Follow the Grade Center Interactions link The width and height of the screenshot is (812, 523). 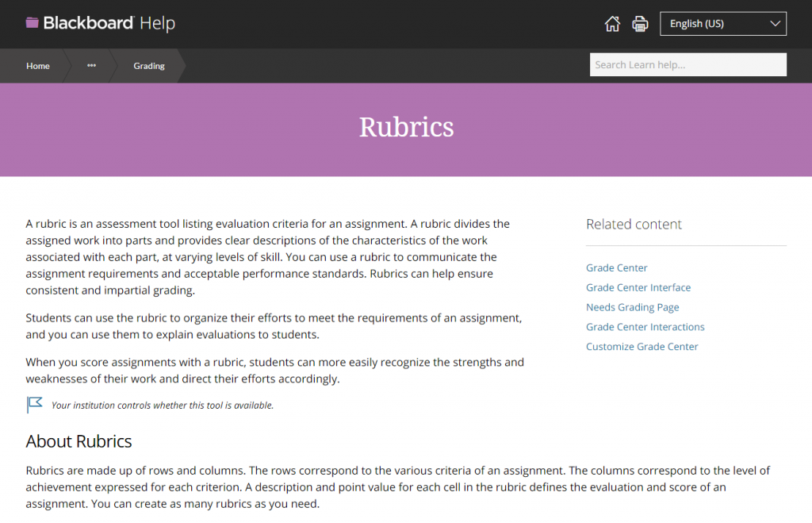tap(645, 327)
